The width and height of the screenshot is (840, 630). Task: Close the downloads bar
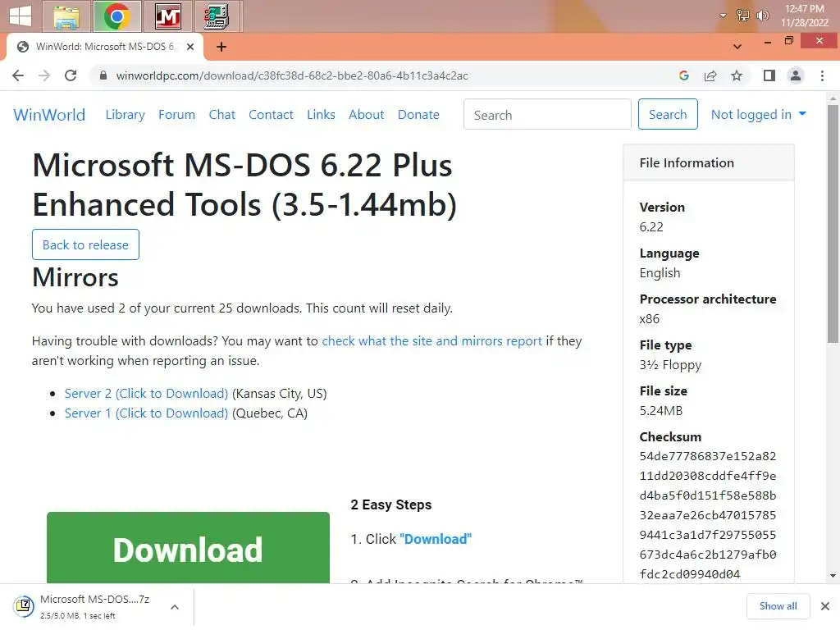[x=825, y=606]
